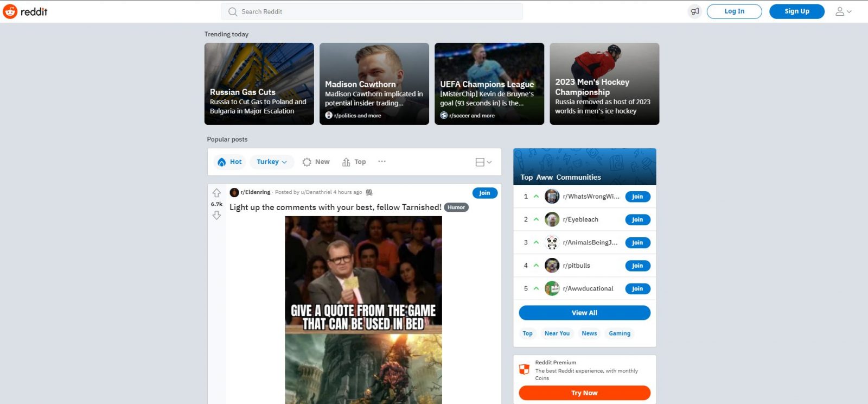Click the r/Eldenring subreddit avatar icon
Screen dimensions: 868x404
point(234,192)
